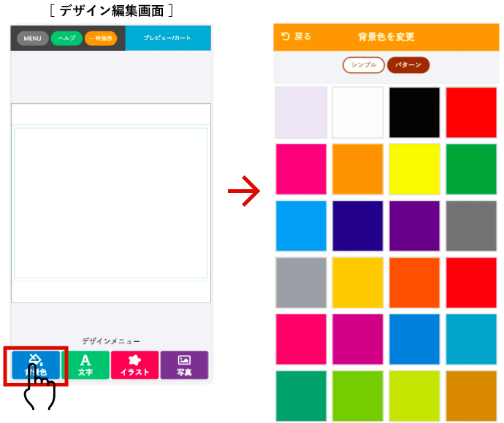Click the green ヘルプ help button
Viewport: 504px width, 423px height.
click(66, 38)
